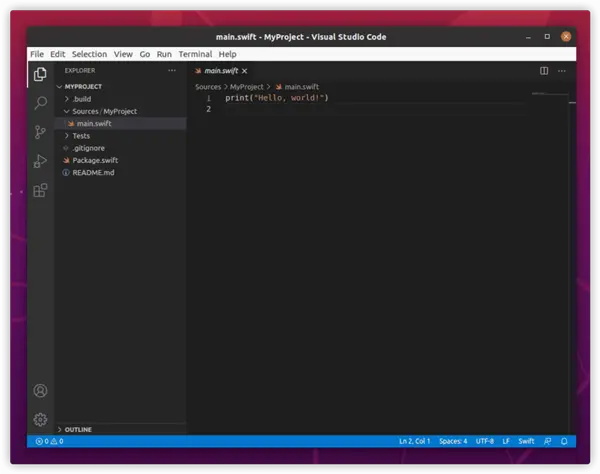Click the Accounts icon

coord(40,391)
